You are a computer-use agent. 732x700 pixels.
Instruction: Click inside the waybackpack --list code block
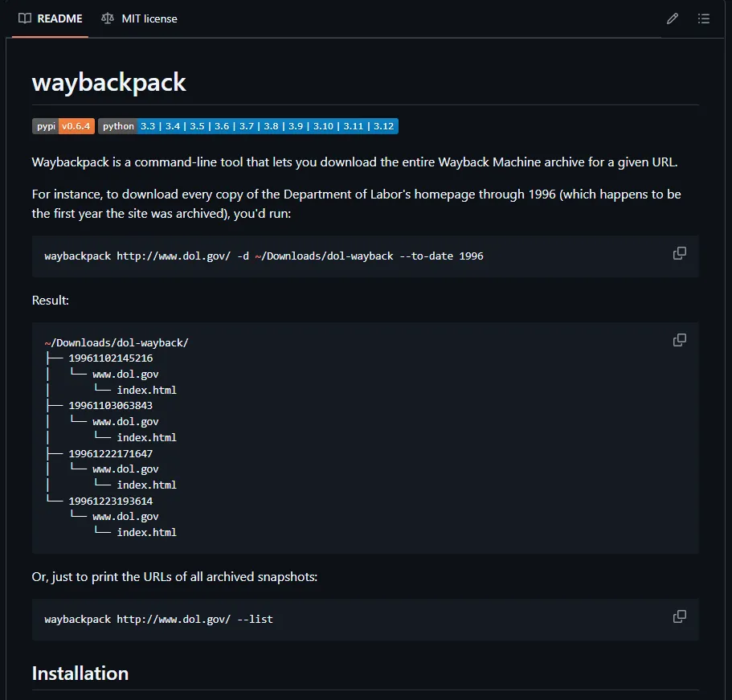[x=159, y=619]
